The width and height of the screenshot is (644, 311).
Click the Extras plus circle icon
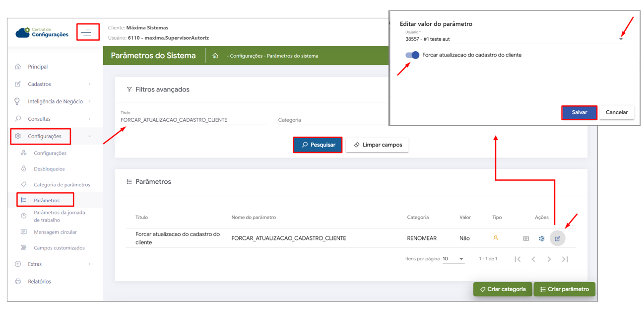pyautogui.click(x=18, y=264)
